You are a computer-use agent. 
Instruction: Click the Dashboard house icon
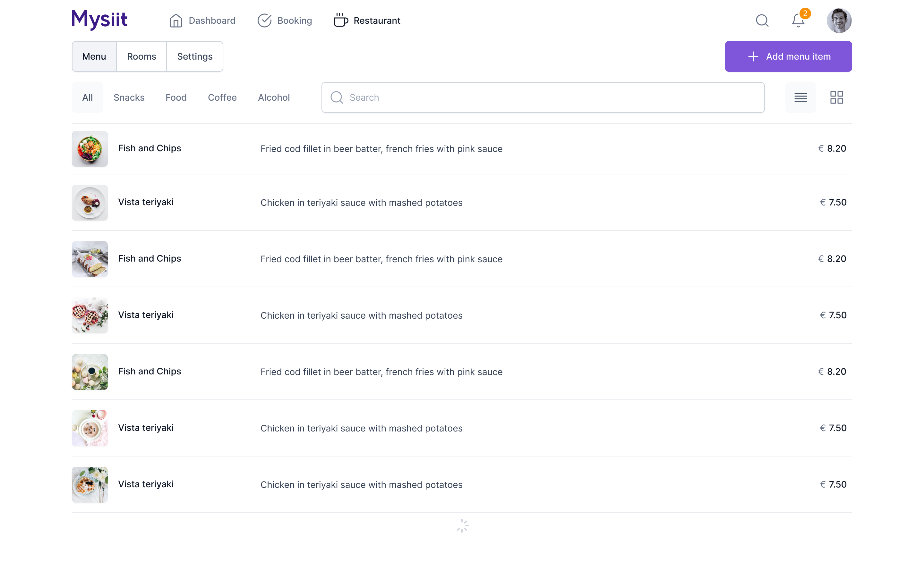[x=175, y=21]
